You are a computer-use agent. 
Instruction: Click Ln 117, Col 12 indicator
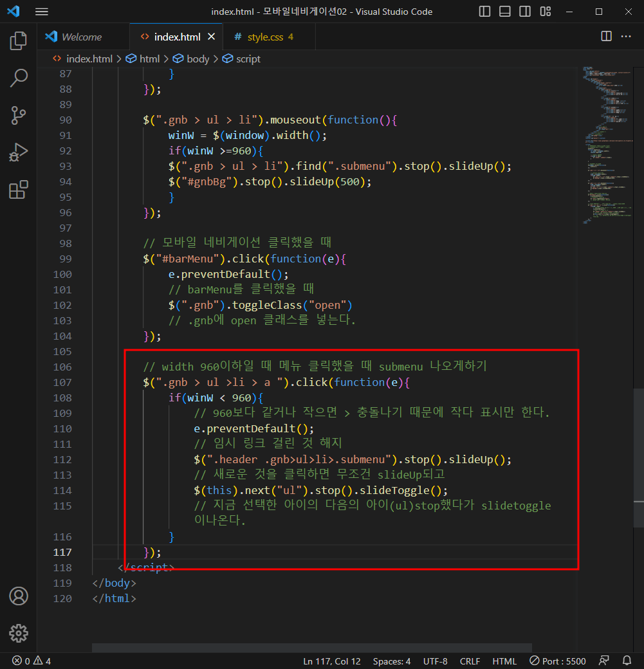[331, 661]
